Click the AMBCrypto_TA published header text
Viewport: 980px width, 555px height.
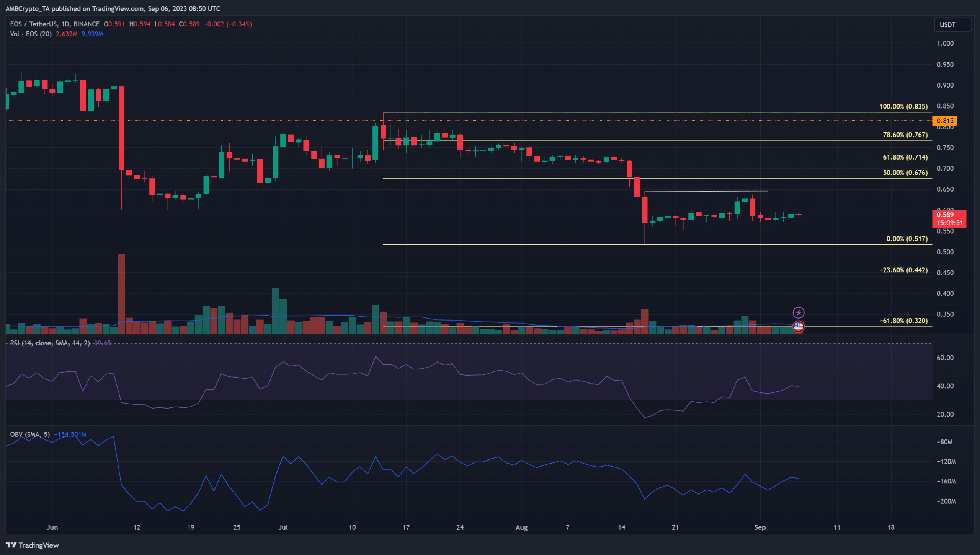point(113,9)
